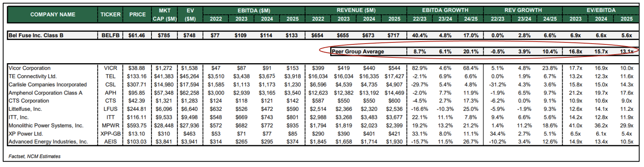Viewport: 644px width, 167px height.
Task: Click the Bel Fuse Inc. Class B row name
Action: (36, 35)
